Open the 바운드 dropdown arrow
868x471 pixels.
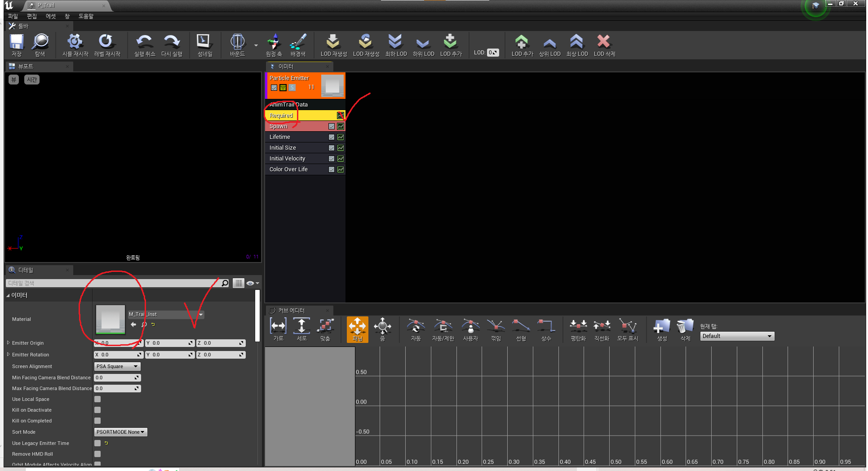point(256,45)
